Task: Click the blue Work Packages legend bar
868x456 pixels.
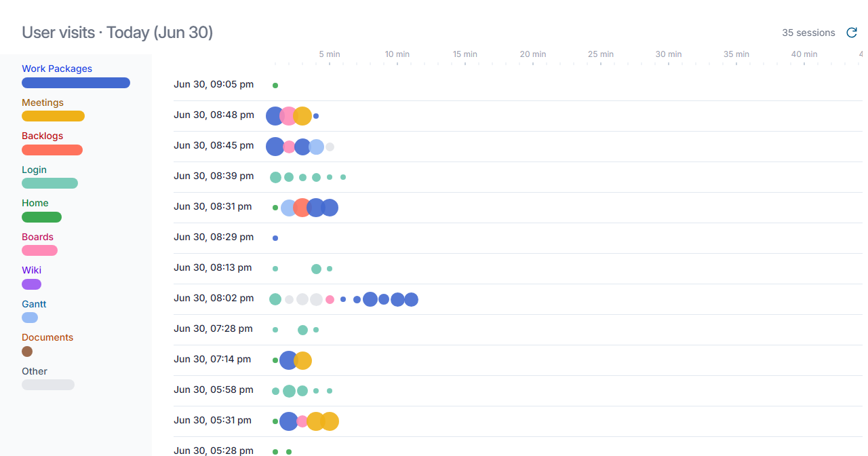Action: tap(76, 83)
